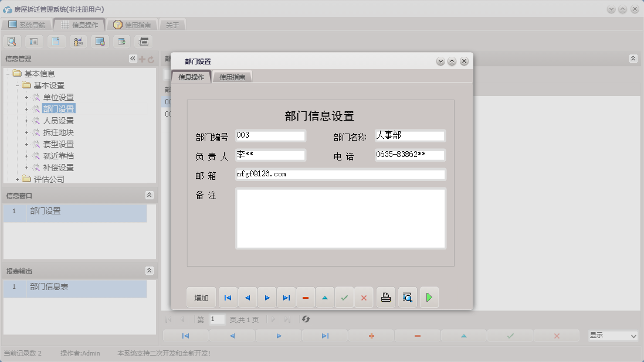Click the 增加 button to add record

pyautogui.click(x=201, y=297)
